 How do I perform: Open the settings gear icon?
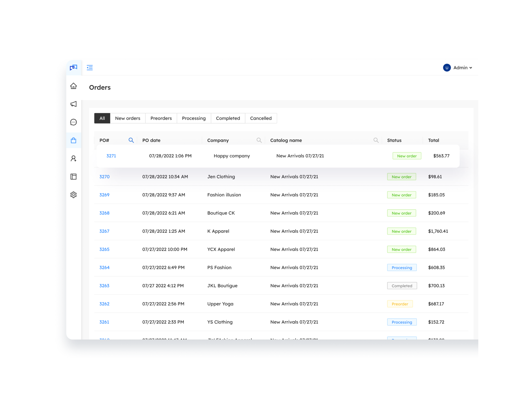pyautogui.click(x=73, y=195)
